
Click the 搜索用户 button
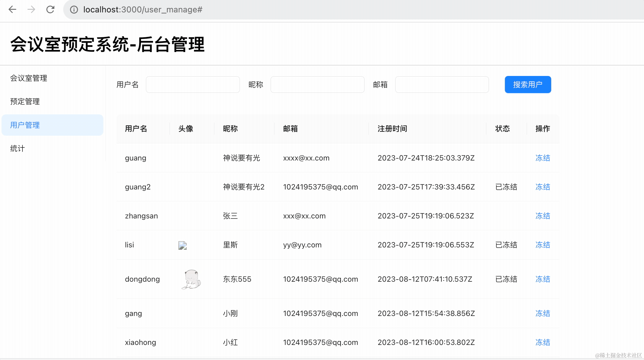pyautogui.click(x=528, y=85)
